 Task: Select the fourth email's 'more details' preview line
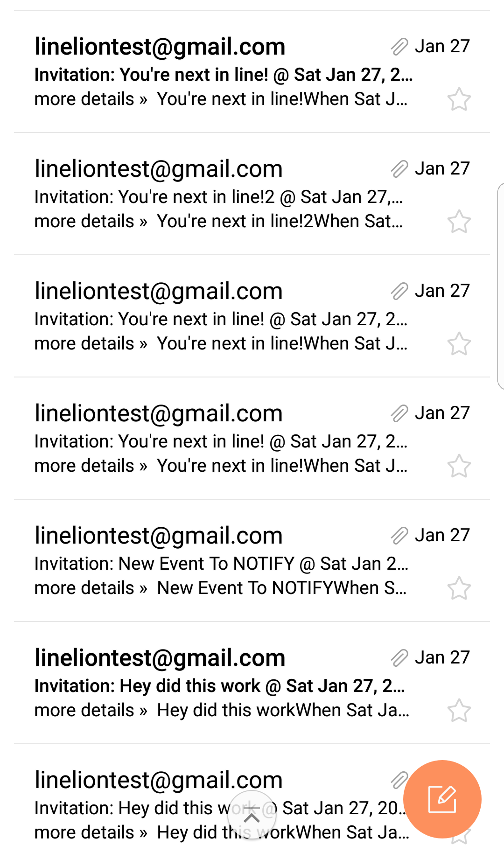coord(221,466)
